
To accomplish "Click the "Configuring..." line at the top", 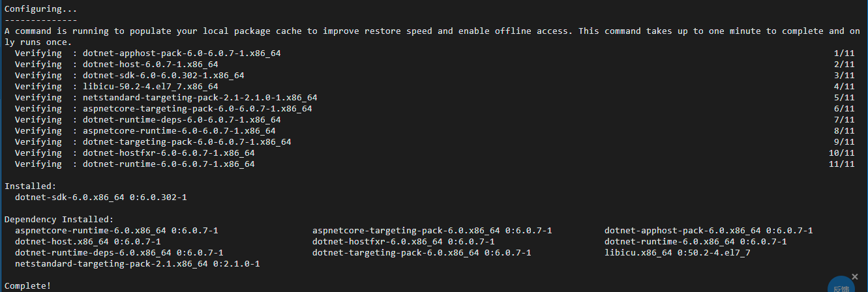I will [40, 8].
